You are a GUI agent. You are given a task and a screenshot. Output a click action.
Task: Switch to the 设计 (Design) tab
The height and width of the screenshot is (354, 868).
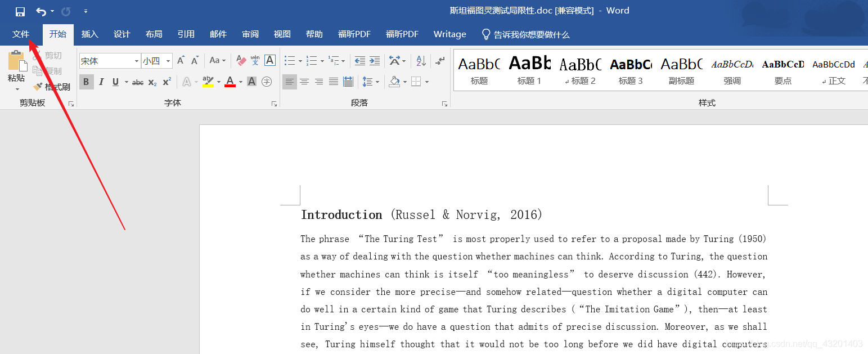coord(122,34)
